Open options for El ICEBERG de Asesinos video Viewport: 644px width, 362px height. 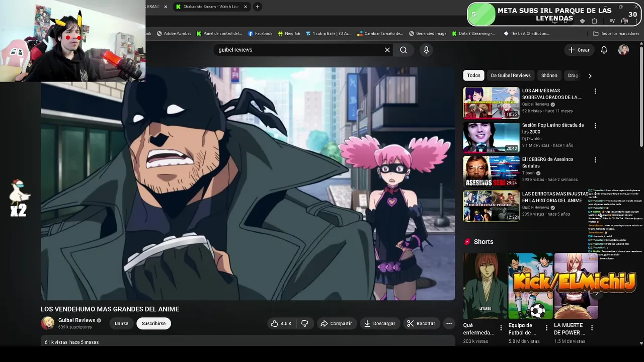click(595, 160)
